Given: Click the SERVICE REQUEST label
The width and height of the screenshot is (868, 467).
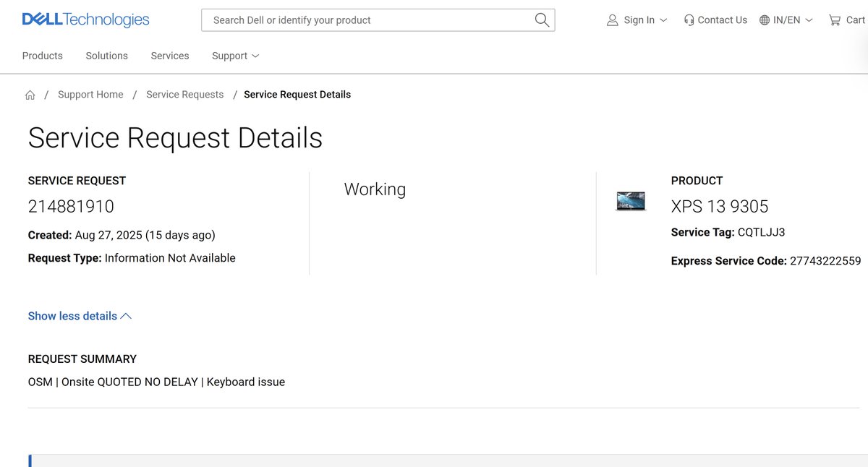Looking at the screenshot, I should pyautogui.click(x=77, y=181).
